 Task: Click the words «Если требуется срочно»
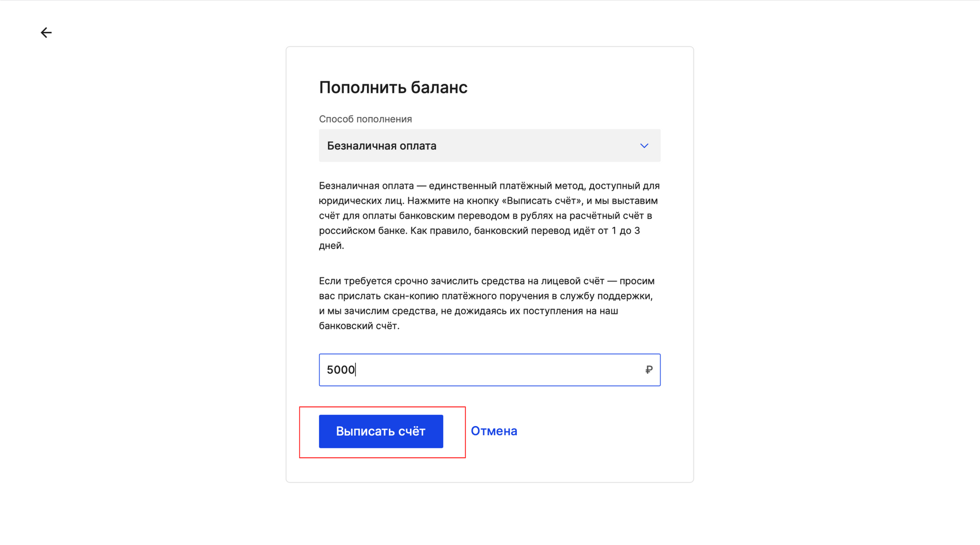pos(367,281)
